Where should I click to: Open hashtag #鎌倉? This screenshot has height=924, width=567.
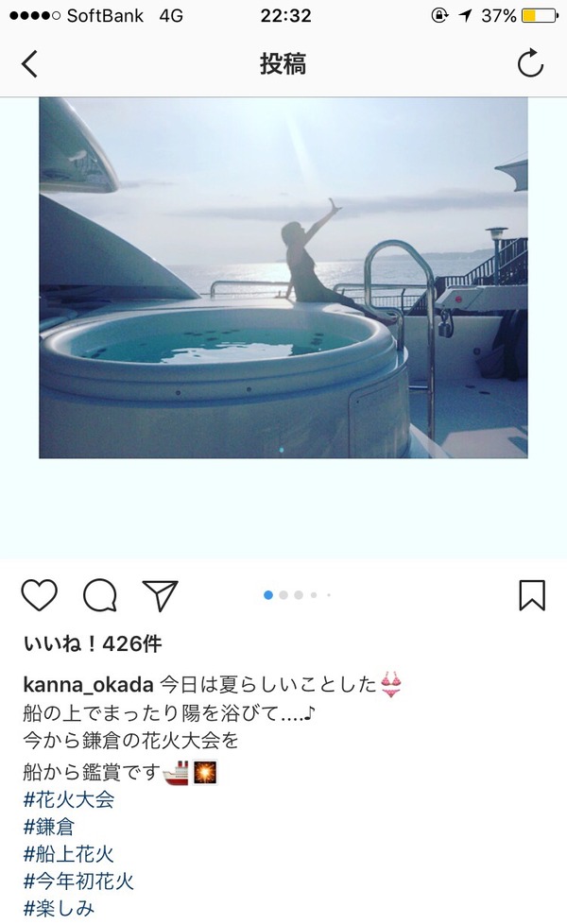(49, 827)
